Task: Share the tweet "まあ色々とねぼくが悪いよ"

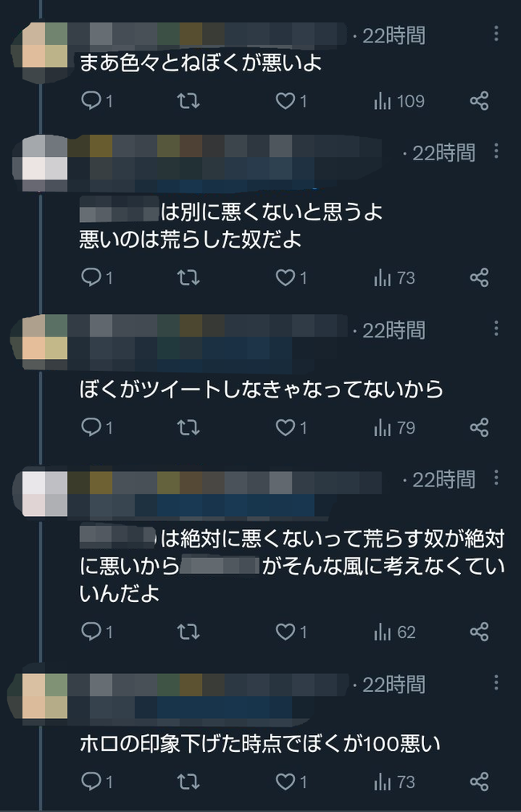Action: tap(479, 100)
